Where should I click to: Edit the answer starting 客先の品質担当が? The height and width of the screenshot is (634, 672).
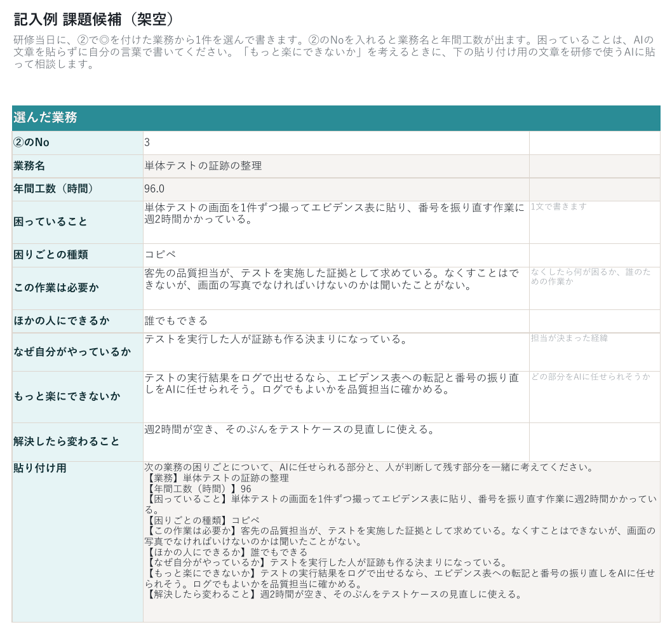(x=336, y=288)
